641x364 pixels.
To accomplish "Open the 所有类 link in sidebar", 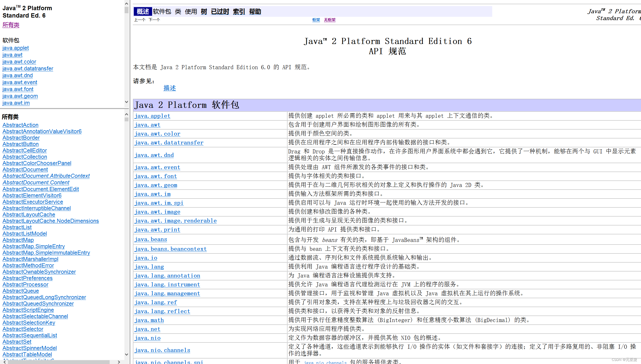I will [11, 25].
